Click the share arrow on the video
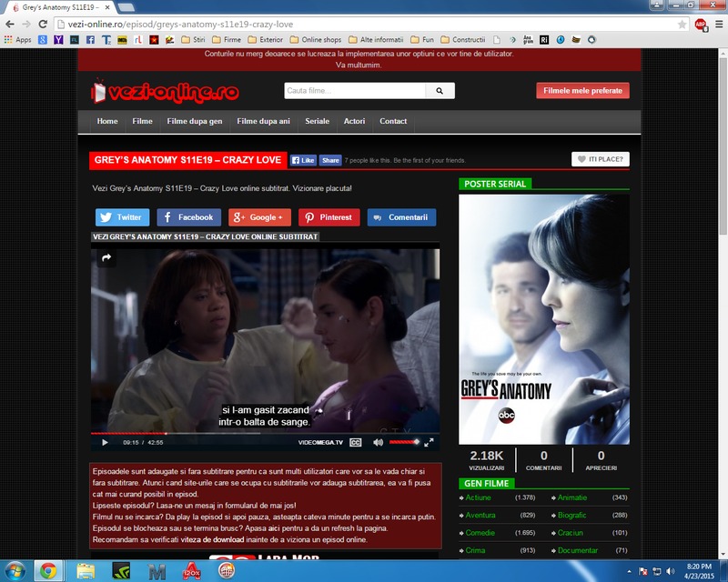 106,257
